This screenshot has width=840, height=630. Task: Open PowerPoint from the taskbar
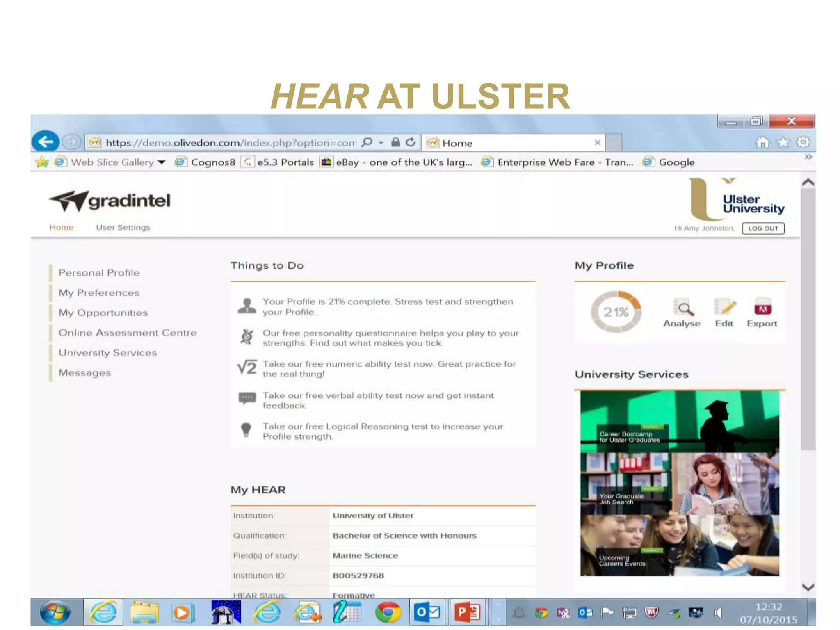(x=467, y=612)
